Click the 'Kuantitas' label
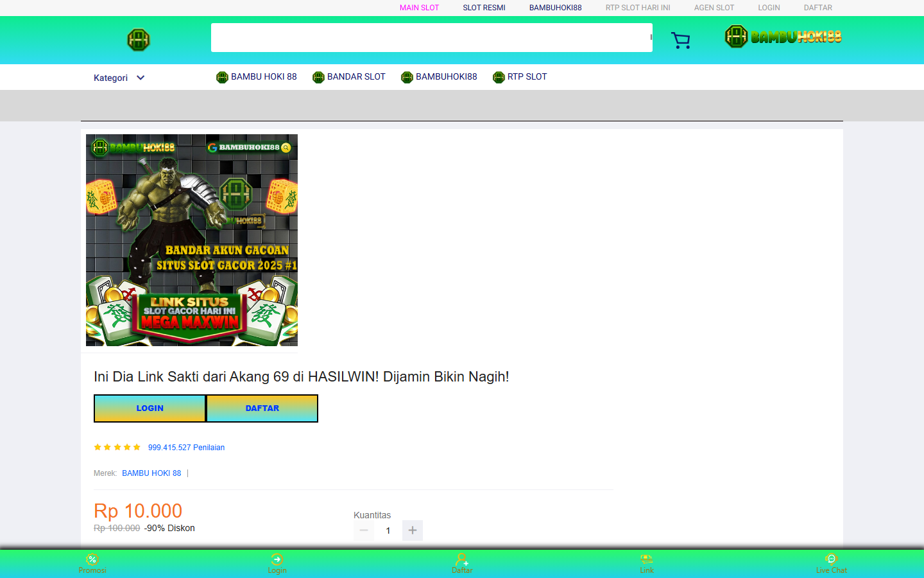The image size is (924, 578). coord(372,515)
